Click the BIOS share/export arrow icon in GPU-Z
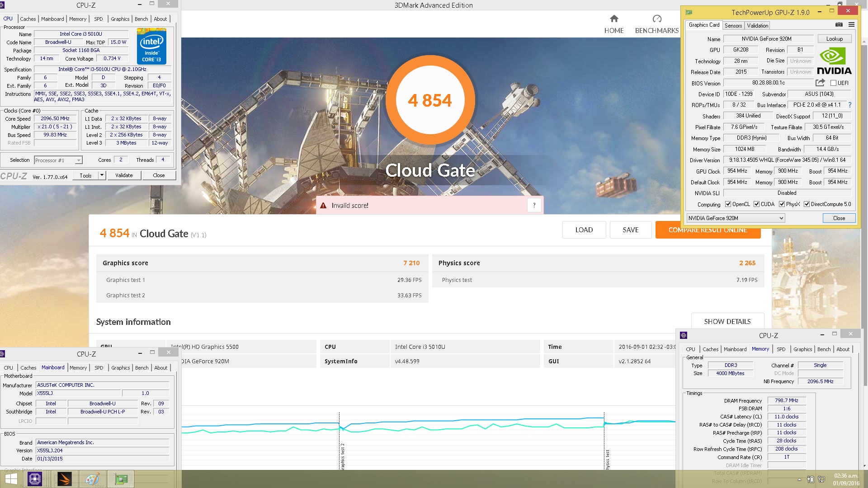The width and height of the screenshot is (868, 488). coord(820,83)
